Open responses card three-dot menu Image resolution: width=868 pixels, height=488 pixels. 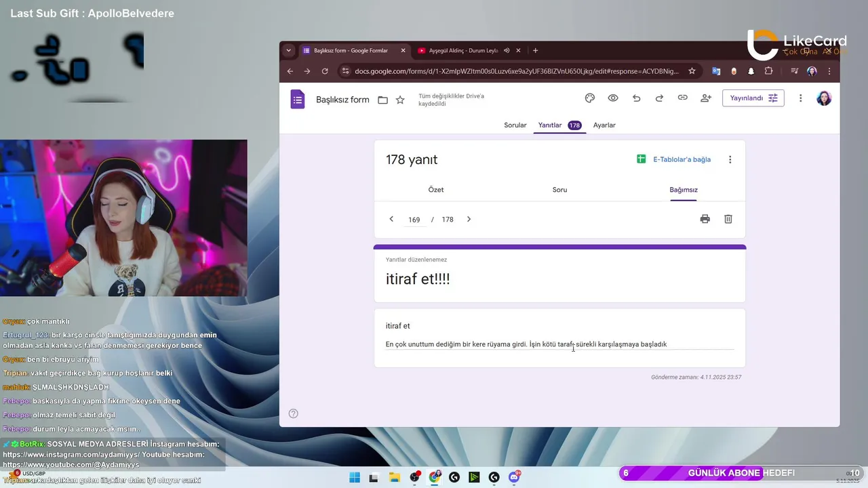730,160
